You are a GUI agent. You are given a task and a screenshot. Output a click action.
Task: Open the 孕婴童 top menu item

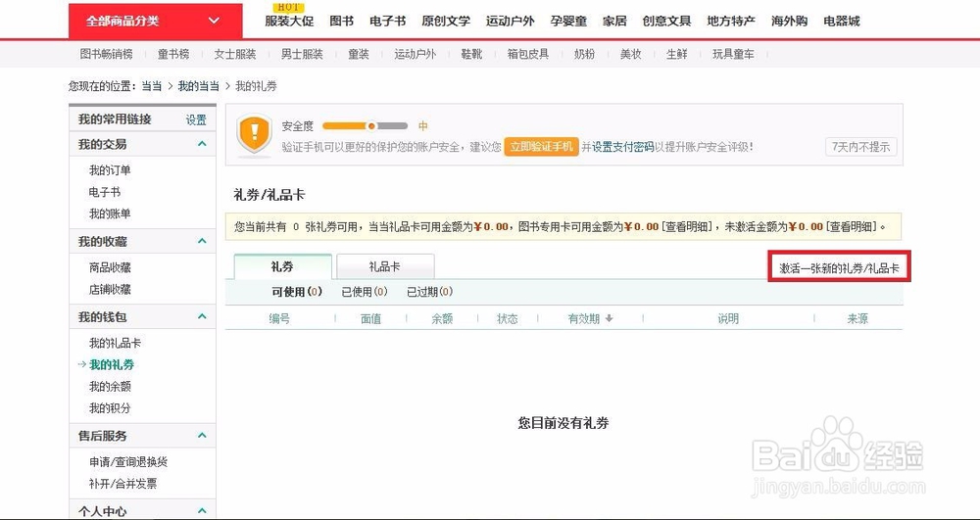click(568, 22)
